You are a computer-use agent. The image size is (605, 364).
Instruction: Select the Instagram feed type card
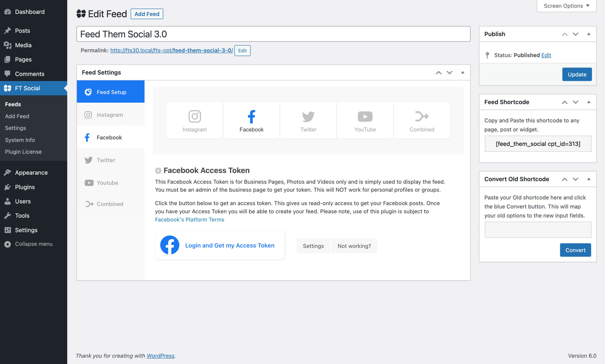(194, 120)
